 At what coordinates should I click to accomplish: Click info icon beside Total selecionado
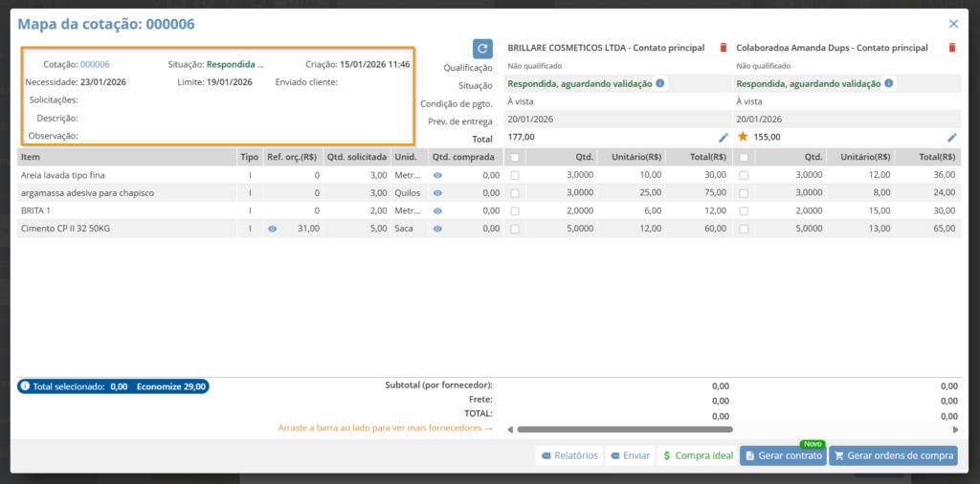(25, 386)
